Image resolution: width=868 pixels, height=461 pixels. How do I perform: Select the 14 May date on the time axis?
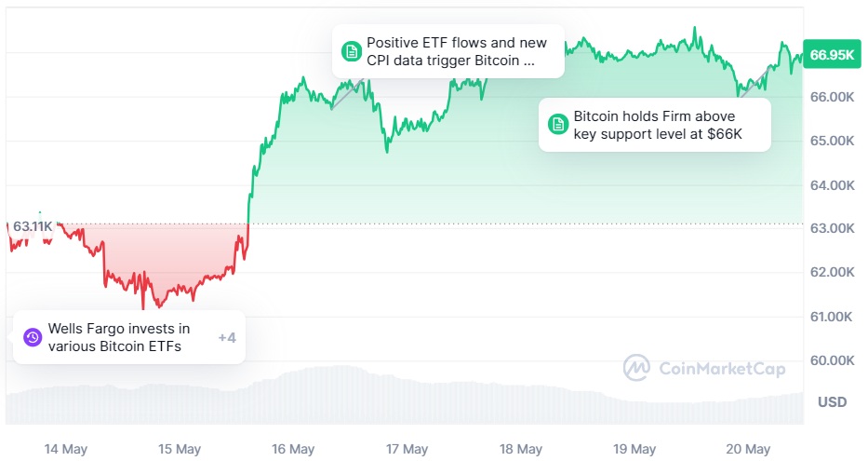click(x=65, y=449)
